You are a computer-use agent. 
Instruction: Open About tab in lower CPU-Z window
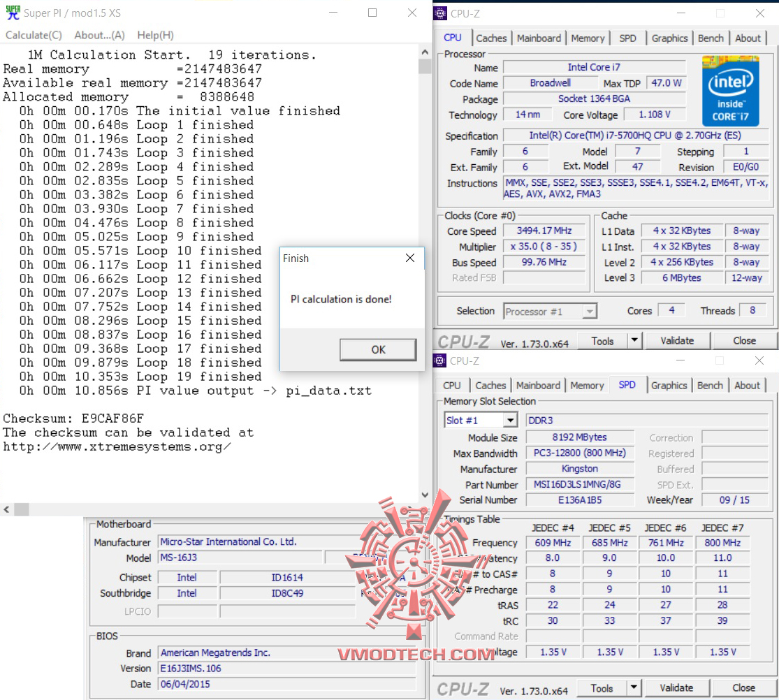[x=747, y=386]
